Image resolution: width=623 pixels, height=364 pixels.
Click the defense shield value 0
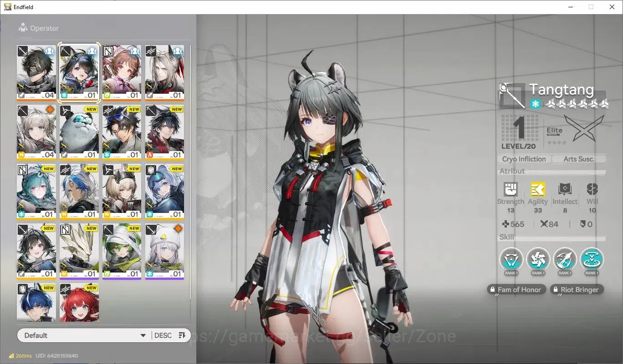point(586,224)
